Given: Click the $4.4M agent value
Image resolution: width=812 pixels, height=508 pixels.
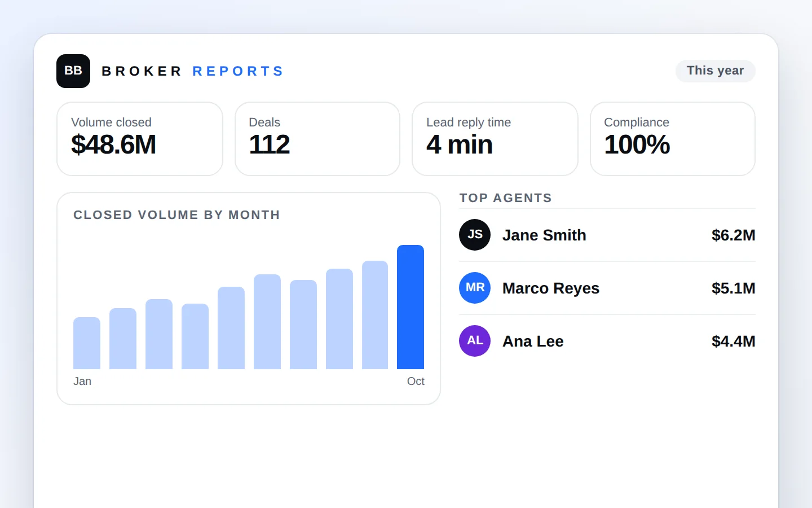Looking at the screenshot, I should [733, 341].
